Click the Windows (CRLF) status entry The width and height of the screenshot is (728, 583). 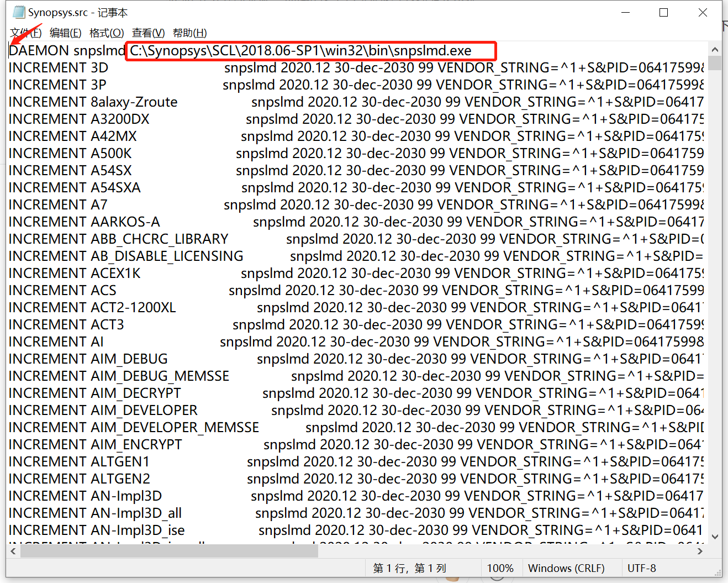566,568
